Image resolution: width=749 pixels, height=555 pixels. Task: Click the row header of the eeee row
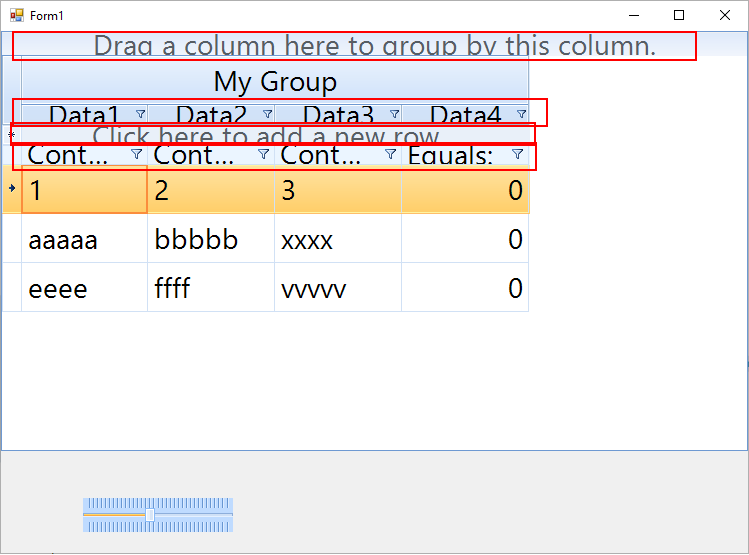tap(11, 289)
